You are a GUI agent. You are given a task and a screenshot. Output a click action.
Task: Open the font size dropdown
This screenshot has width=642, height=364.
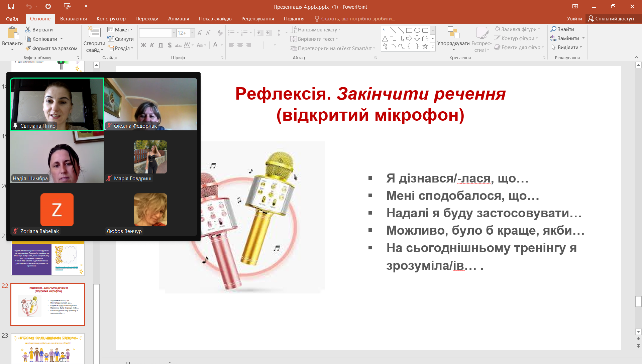tap(192, 33)
